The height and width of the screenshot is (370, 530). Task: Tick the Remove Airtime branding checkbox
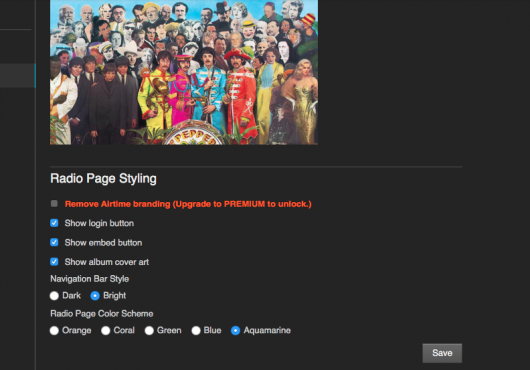click(54, 204)
